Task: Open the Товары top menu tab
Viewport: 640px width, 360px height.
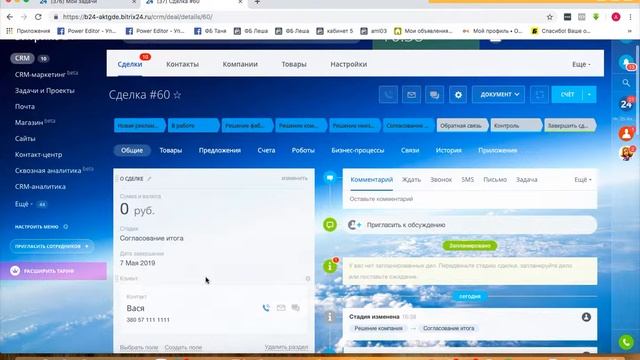Action: [294, 64]
